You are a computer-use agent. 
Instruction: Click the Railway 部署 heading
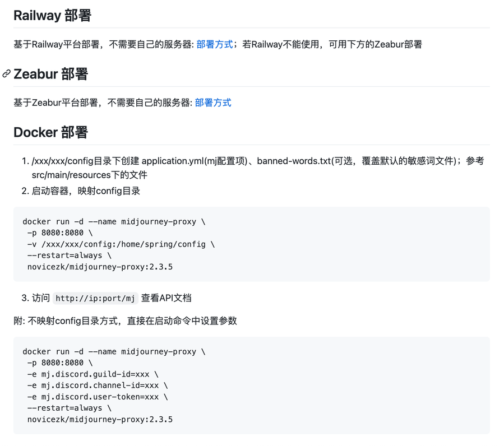point(52,16)
